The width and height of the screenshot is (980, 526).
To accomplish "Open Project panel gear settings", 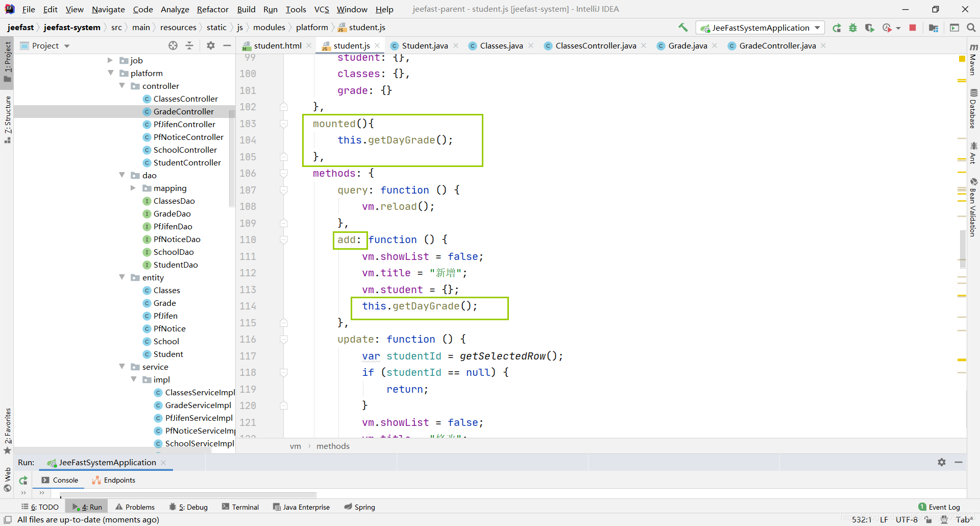I will (211, 45).
